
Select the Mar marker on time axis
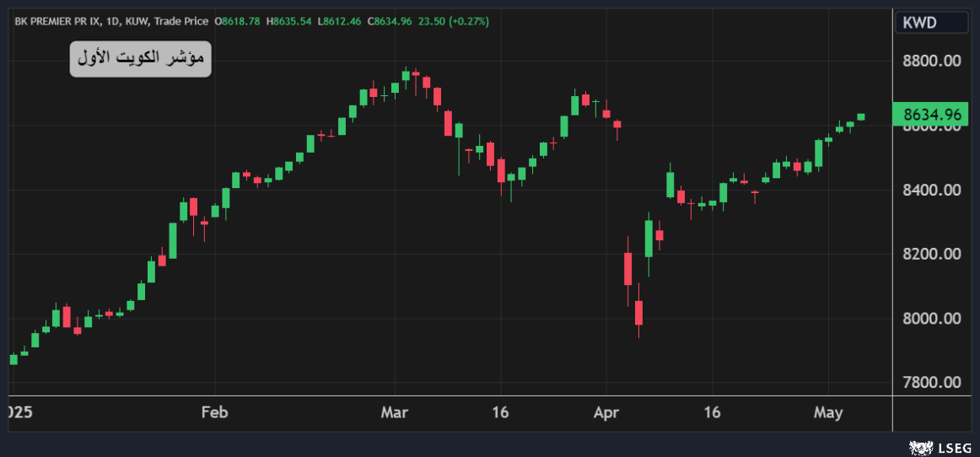[x=394, y=412]
